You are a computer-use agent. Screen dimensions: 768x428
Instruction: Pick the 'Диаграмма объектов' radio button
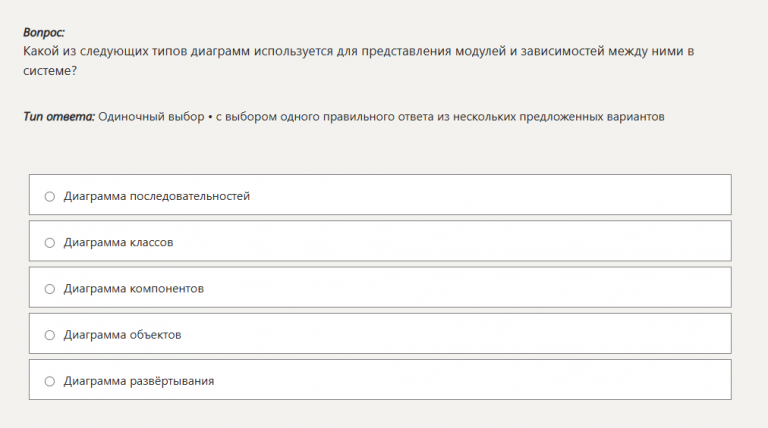tap(49, 335)
